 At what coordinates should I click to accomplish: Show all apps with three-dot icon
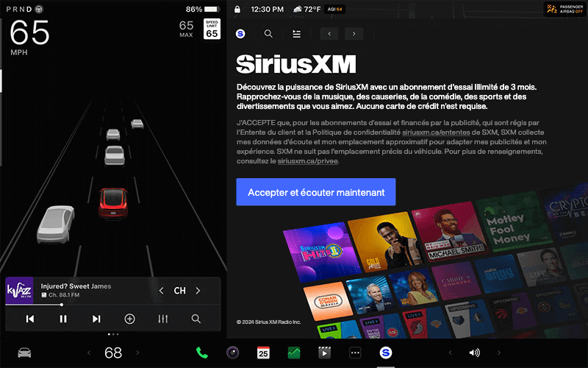click(x=355, y=353)
